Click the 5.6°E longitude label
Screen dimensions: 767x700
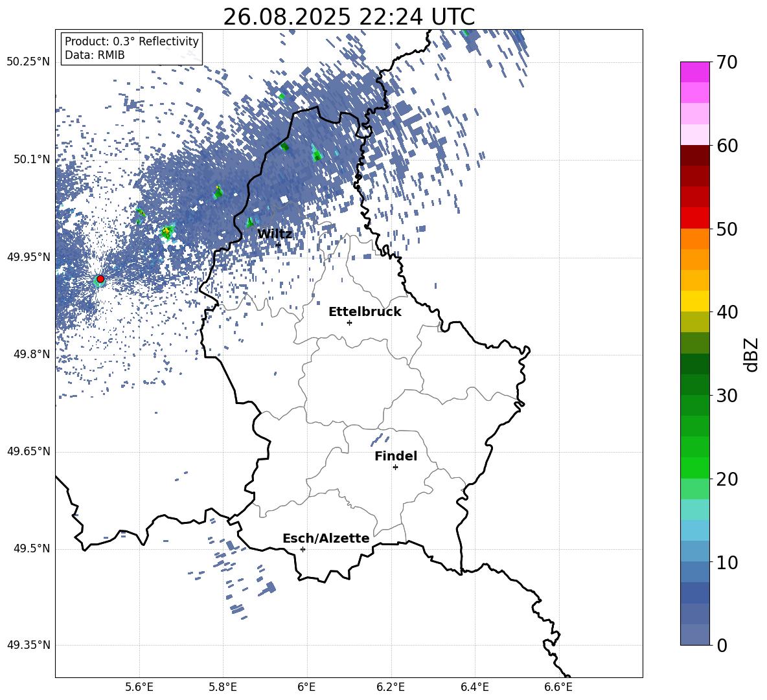tap(139, 687)
